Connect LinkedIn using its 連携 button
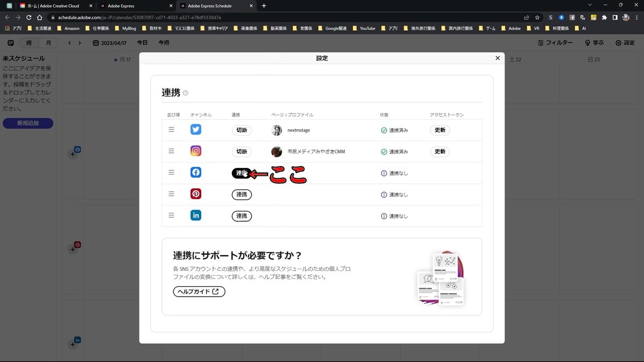This screenshot has height=362, width=644. point(241,216)
